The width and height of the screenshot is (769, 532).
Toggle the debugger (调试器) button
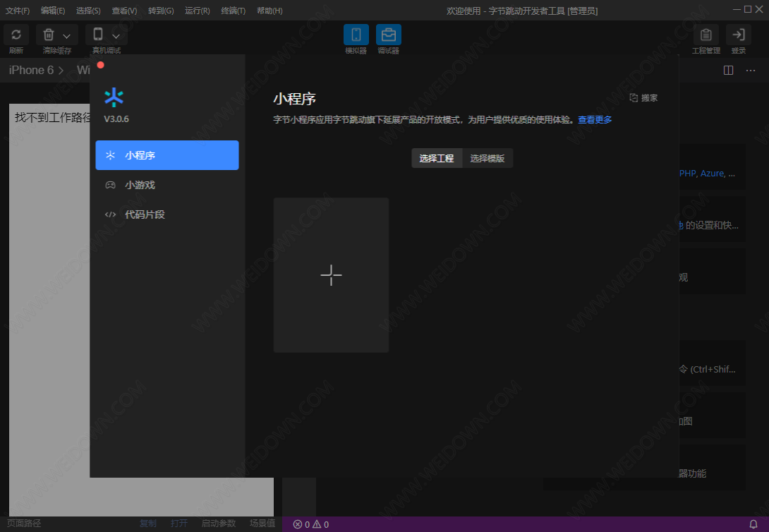point(389,35)
